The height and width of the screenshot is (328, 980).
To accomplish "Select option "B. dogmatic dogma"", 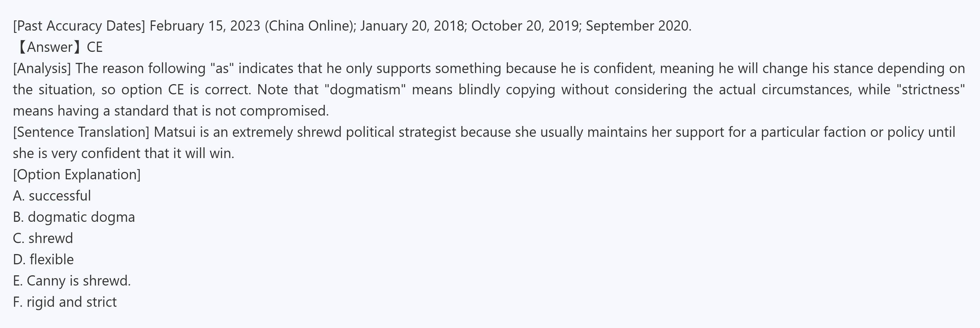I will click(x=74, y=217).
